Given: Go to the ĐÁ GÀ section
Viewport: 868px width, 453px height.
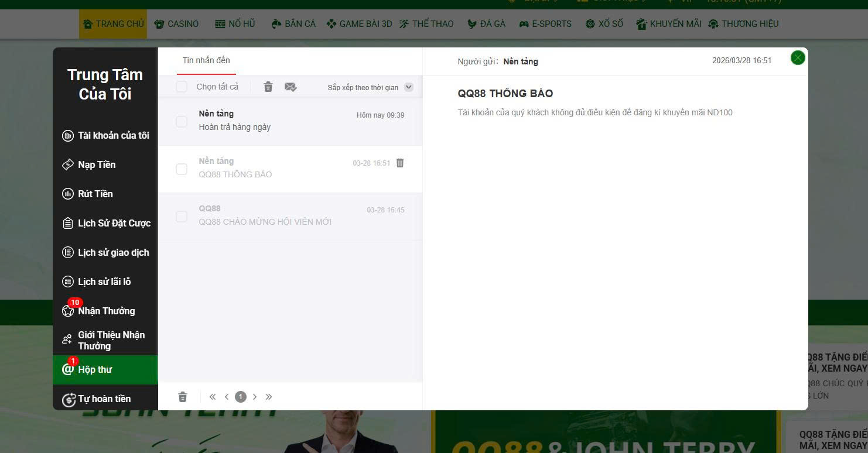Looking at the screenshot, I should [x=486, y=24].
